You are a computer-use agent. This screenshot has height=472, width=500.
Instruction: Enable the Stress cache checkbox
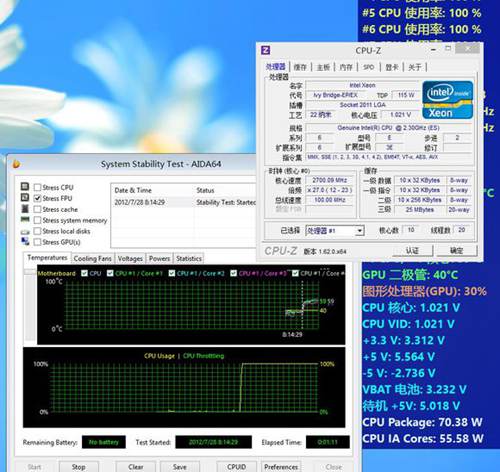[37, 209]
